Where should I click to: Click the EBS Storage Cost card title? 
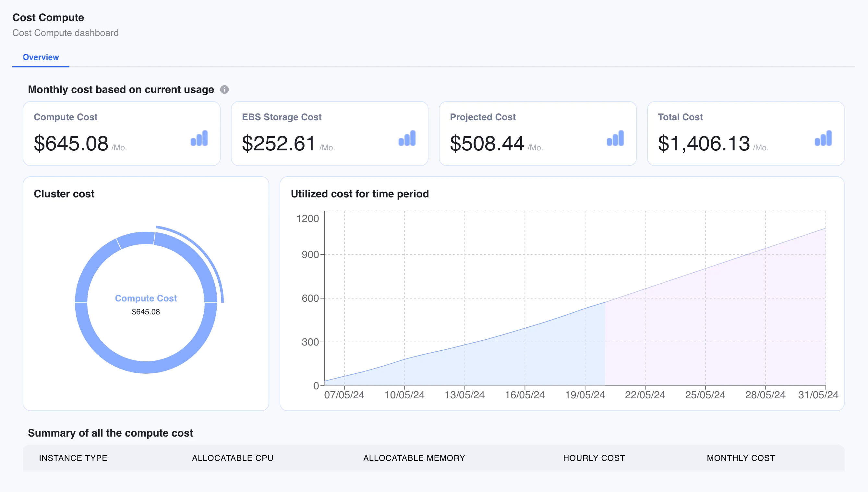pos(282,117)
